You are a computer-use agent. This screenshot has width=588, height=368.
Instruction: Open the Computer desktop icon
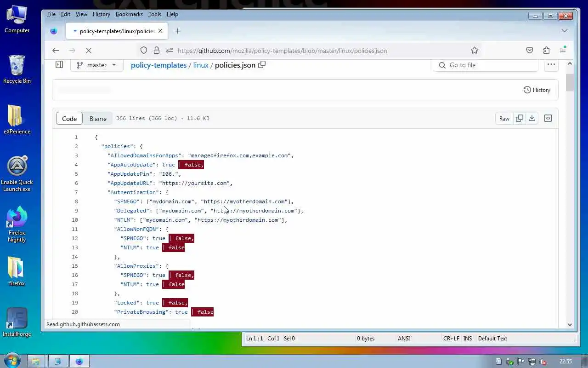pos(17,20)
